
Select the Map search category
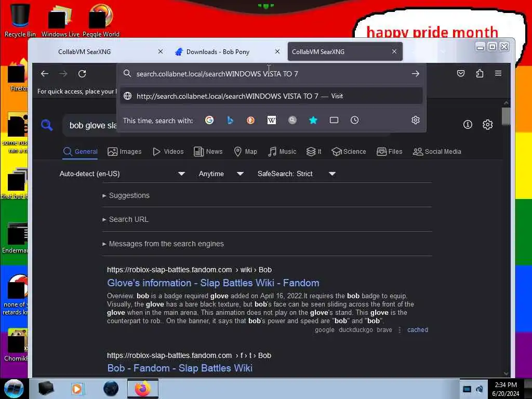[245, 152]
